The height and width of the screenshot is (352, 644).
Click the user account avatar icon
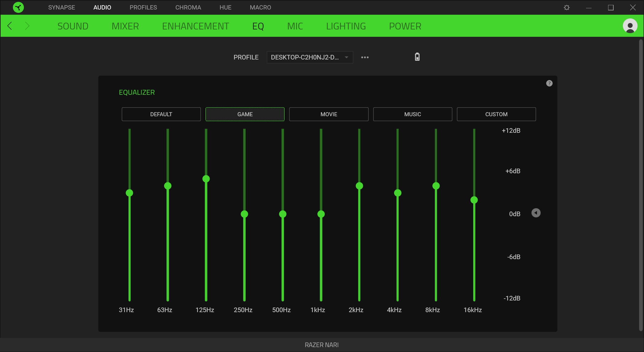630,26
